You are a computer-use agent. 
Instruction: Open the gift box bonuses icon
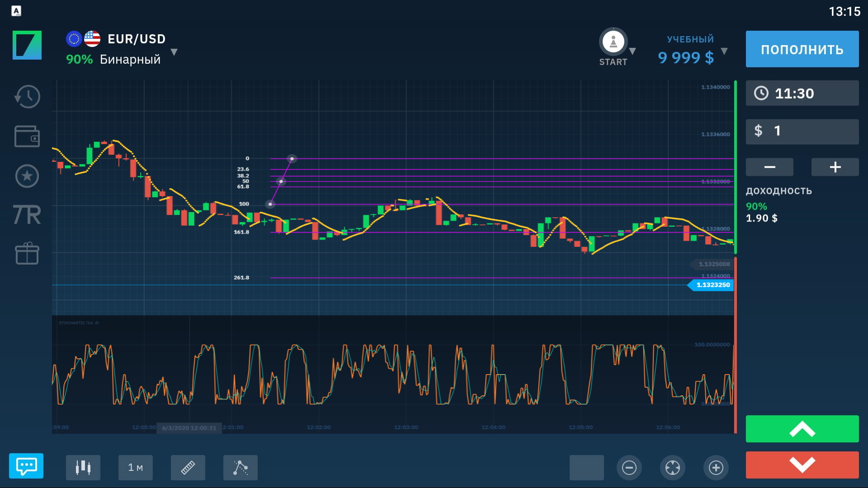tap(27, 253)
